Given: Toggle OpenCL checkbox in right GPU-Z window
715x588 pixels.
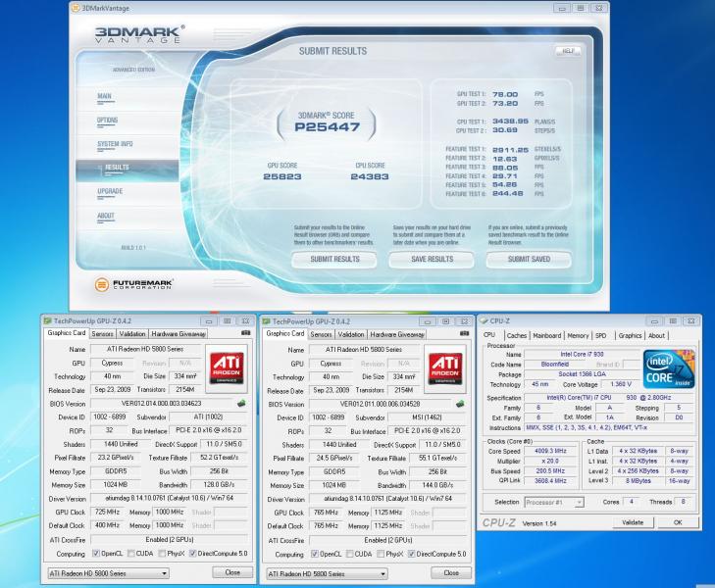Looking at the screenshot, I should (x=315, y=554).
